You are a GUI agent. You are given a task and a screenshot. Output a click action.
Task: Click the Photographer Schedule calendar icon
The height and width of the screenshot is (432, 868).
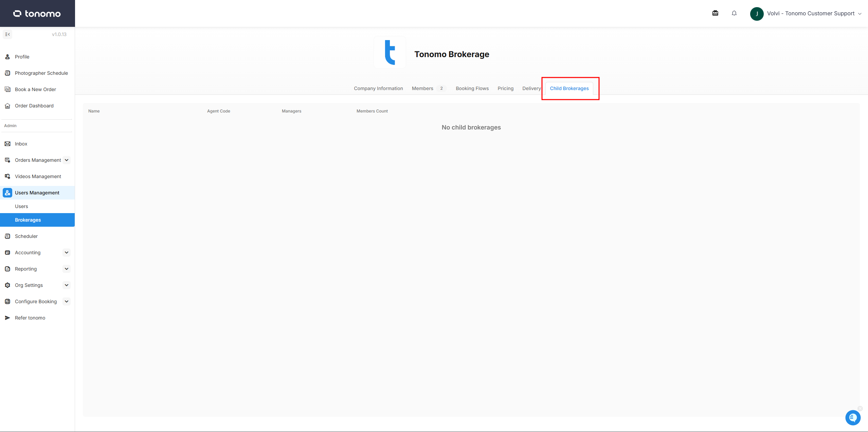click(x=7, y=73)
